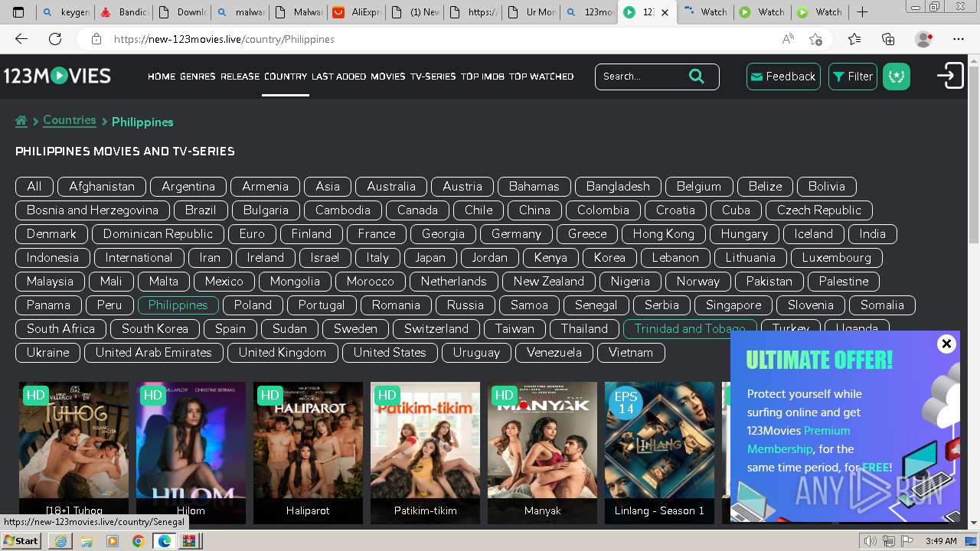
Task: Toggle Read aloud icon in address bar
Action: pyautogui.click(x=788, y=39)
